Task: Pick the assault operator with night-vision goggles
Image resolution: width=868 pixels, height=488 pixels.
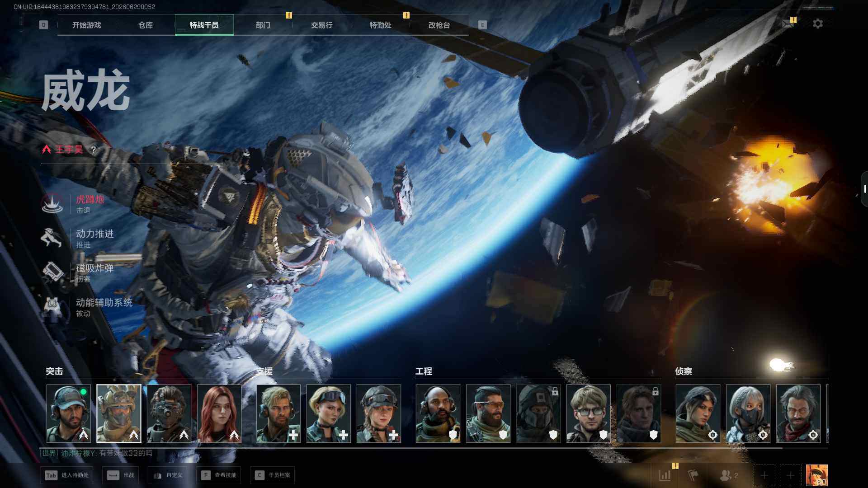Action: point(169,413)
